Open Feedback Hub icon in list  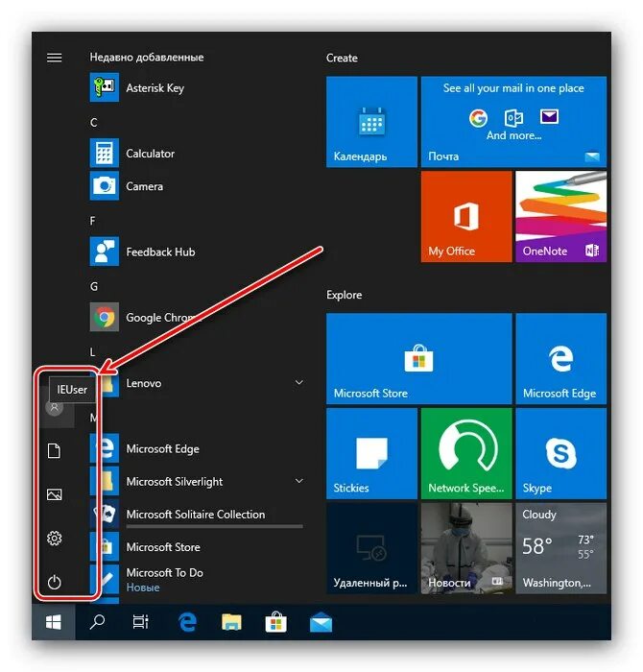(x=104, y=252)
